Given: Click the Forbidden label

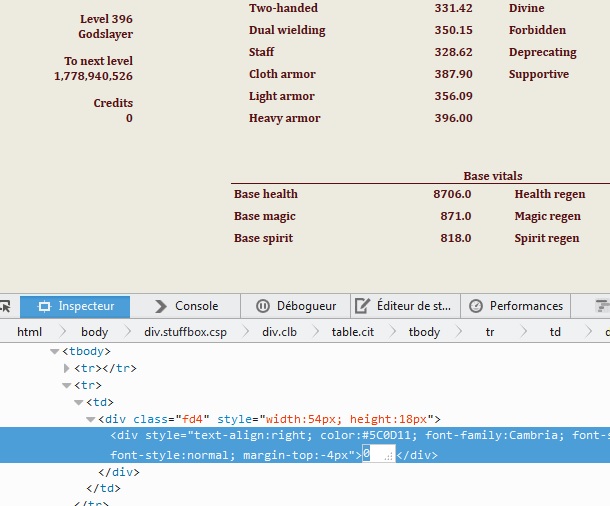Looking at the screenshot, I should coord(537,30).
